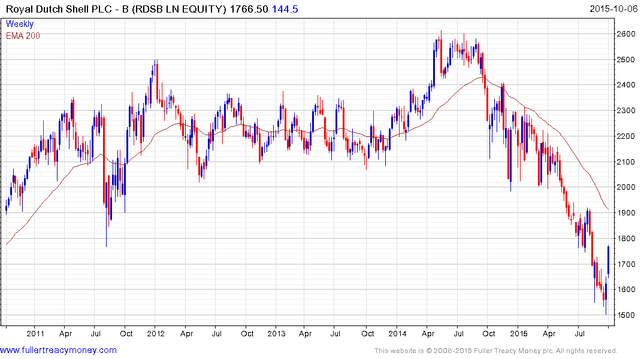This screenshot has height=359, width=644.
Task: Click the 1900 price axis label
Action: [626, 212]
